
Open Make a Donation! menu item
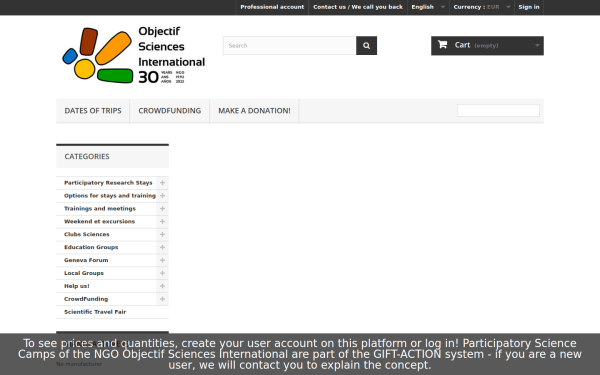[254, 111]
